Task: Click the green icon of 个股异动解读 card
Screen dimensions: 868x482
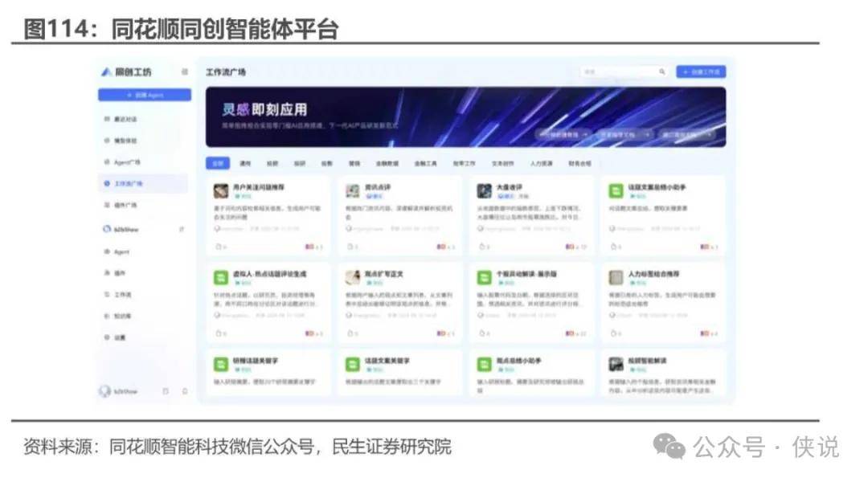Action: 485,277
